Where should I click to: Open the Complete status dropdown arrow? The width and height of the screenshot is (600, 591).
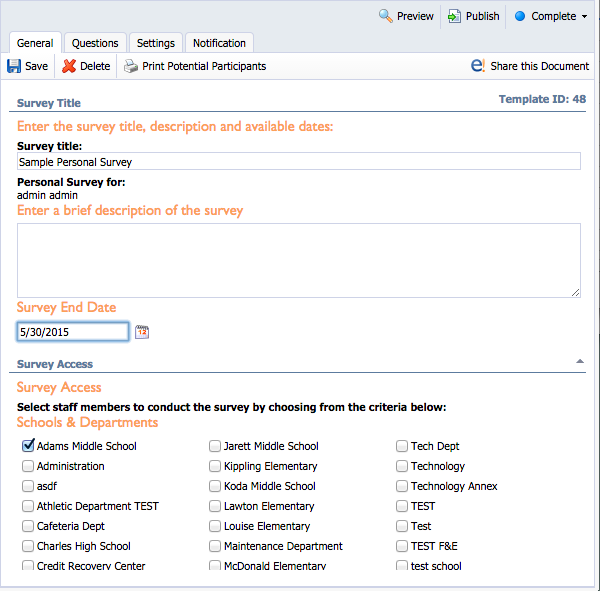click(x=584, y=16)
